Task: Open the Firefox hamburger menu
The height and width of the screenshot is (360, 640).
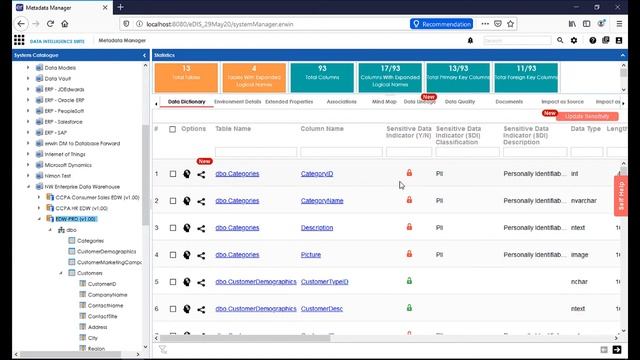Action: pos(619,24)
